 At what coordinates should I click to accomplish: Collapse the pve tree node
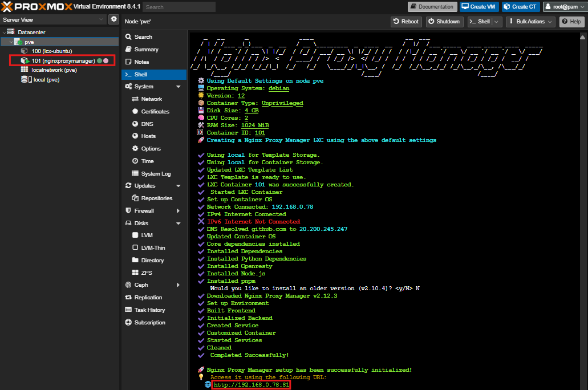point(11,42)
